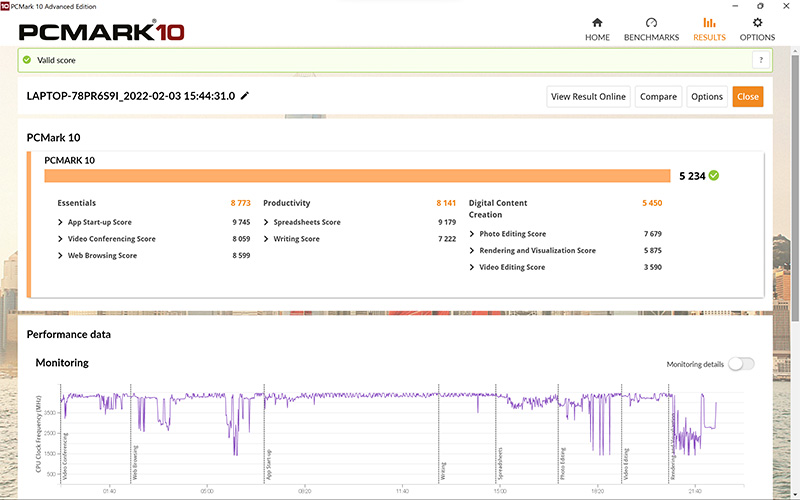Expand the Video Editing Score row
The image size is (800, 500).
tap(472, 267)
